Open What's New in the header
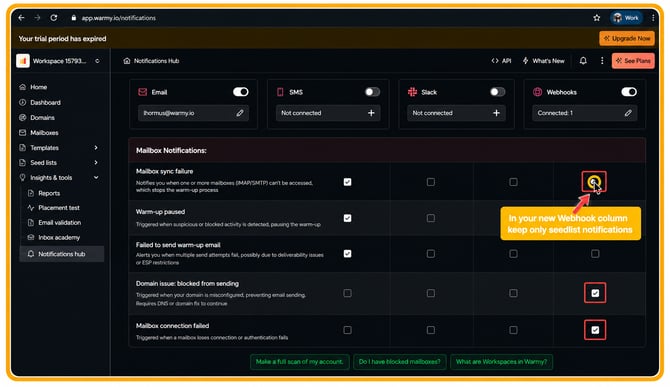The width and height of the screenshot is (670, 387). pos(544,61)
